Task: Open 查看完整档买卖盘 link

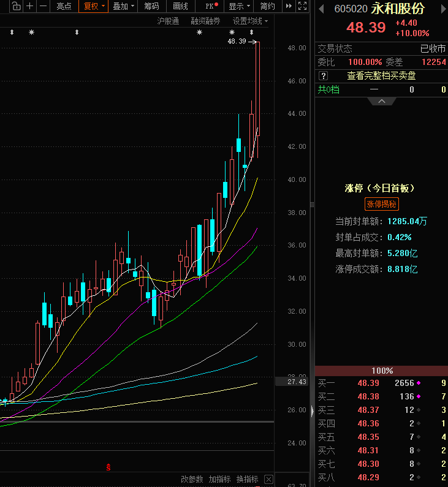Action: point(381,76)
